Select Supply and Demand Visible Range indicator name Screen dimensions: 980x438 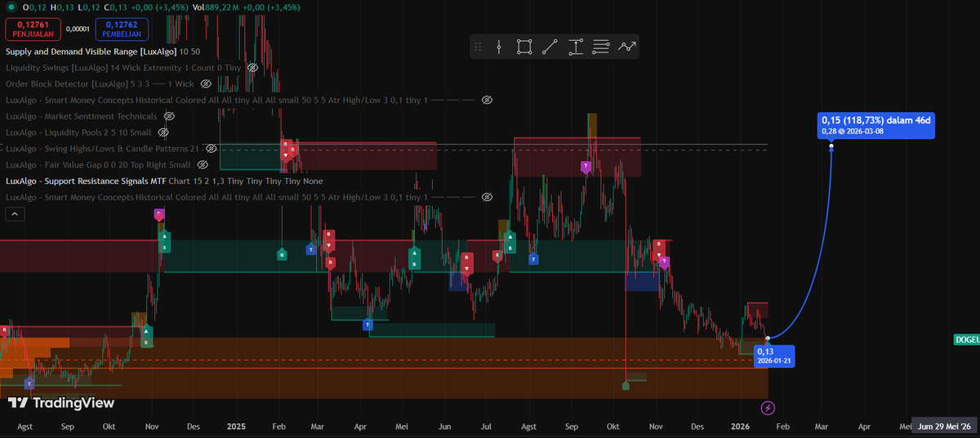[x=91, y=51]
